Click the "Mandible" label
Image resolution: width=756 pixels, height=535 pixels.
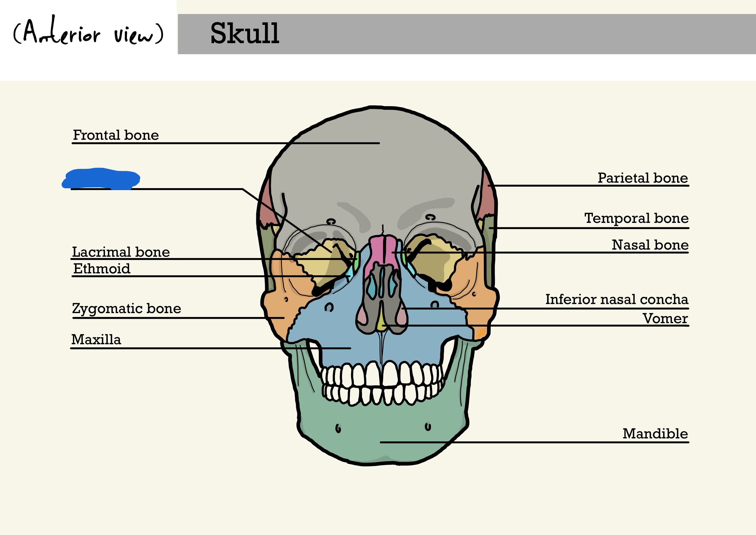(655, 433)
